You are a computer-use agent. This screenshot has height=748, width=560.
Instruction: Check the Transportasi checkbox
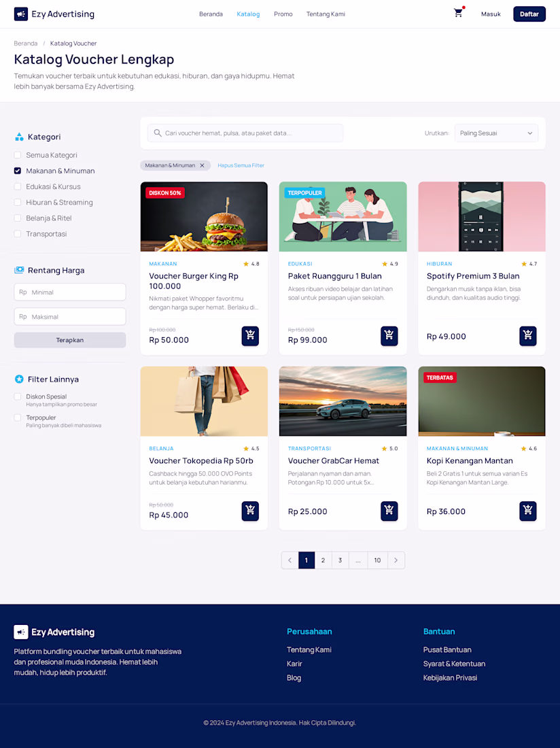(x=18, y=234)
